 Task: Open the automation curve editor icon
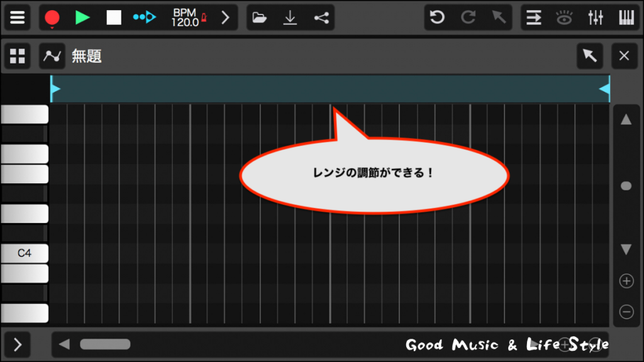pos(52,56)
